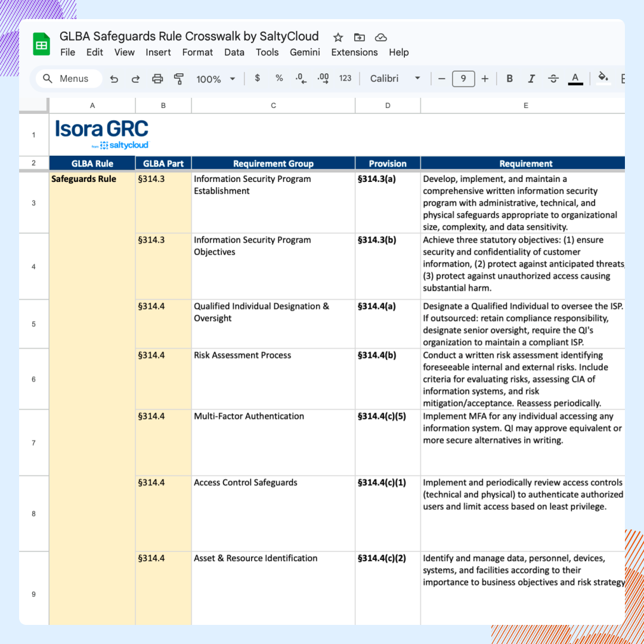The width and height of the screenshot is (644, 644).
Task: Format selection as percent
Action: tap(278, 78)
